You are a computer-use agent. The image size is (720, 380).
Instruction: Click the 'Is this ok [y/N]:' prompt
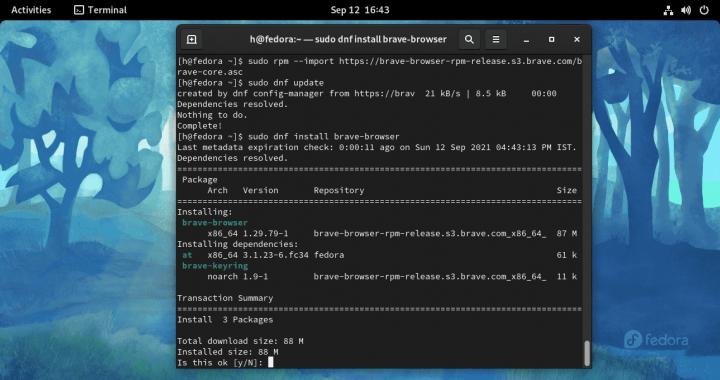tap(220, 363)
